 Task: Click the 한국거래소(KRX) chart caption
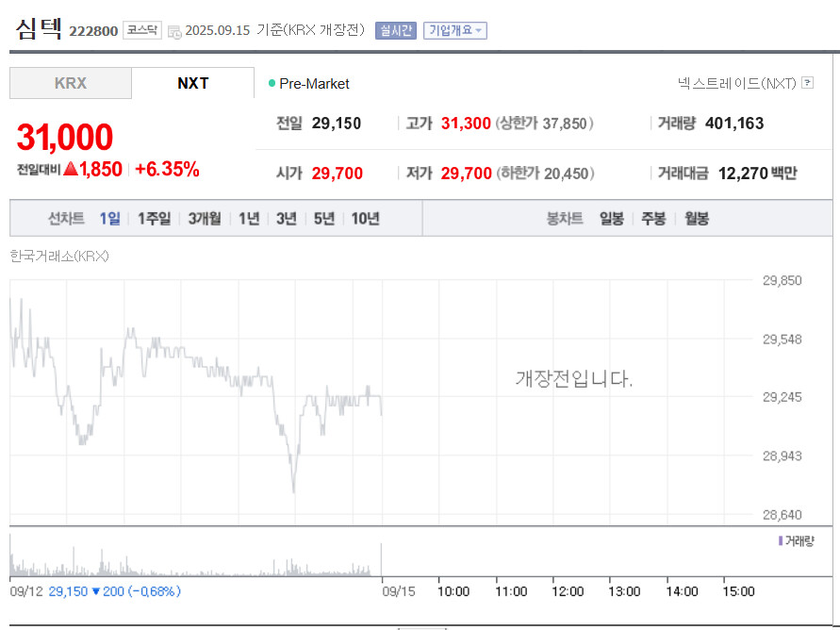[59, 257]
